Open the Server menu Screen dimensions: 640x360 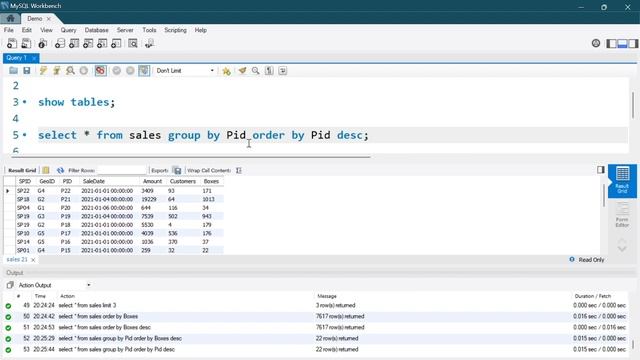pyautogui.click(x=125, y=30)
